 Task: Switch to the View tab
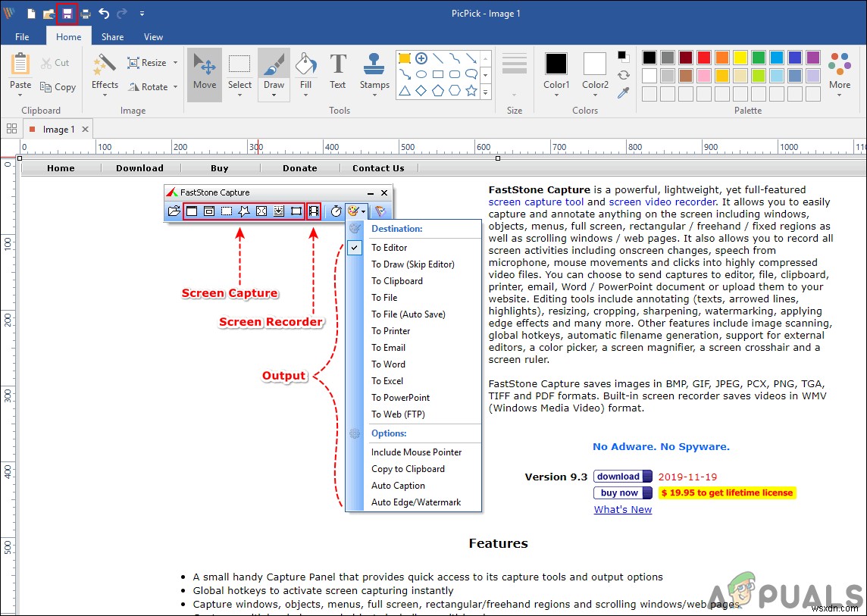153,36
